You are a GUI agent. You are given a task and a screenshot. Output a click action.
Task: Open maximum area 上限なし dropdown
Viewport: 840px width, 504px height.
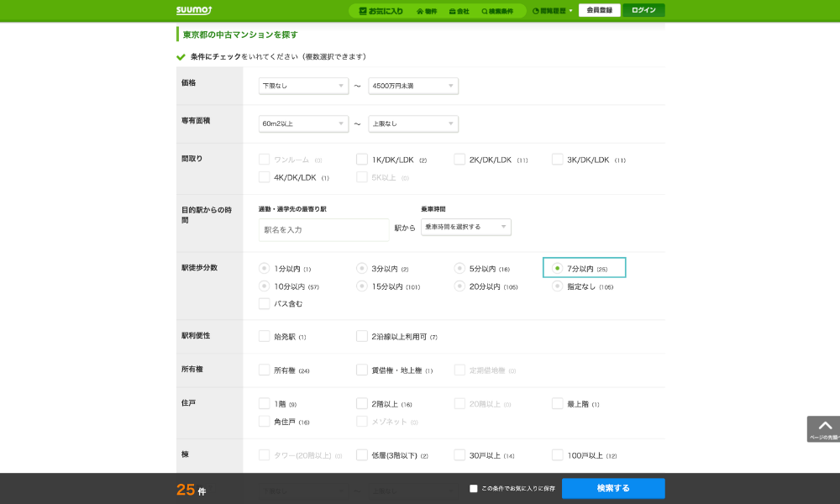click(413, 123)
